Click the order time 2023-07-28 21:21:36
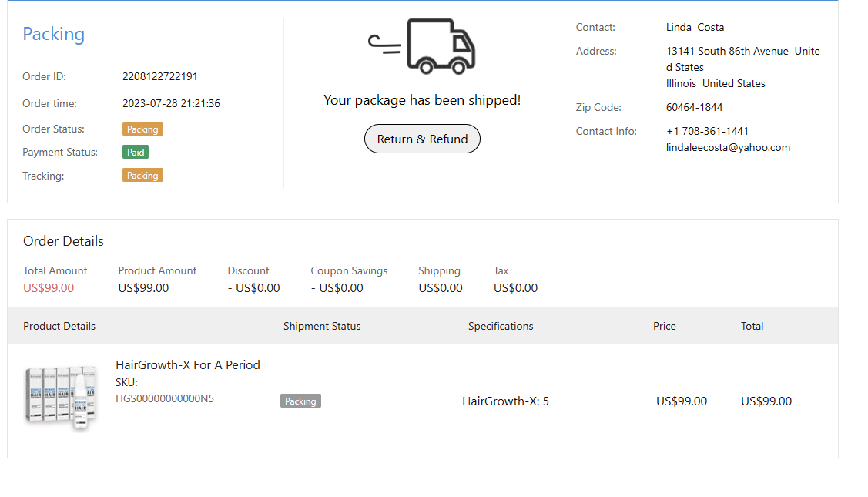Screen dimensions: 868x497 (171, 103)
